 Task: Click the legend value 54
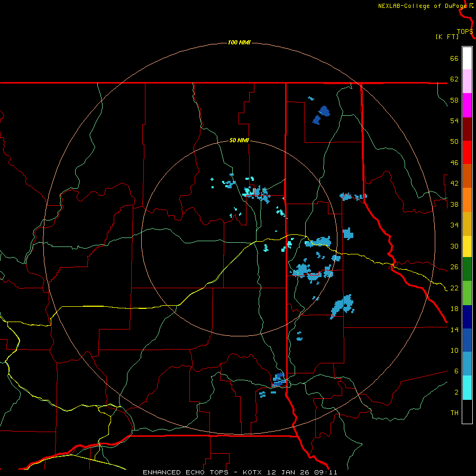(454, 121)
